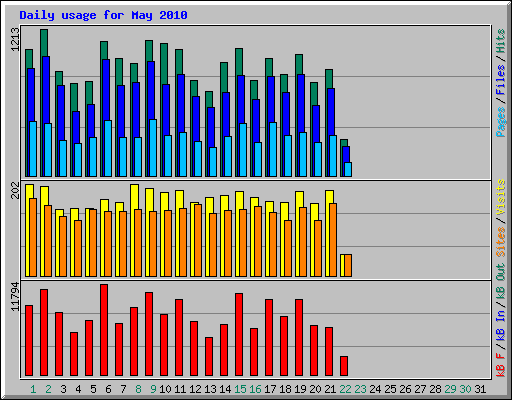Select the dark blue files bar for day 19

(x=301, y=103)
